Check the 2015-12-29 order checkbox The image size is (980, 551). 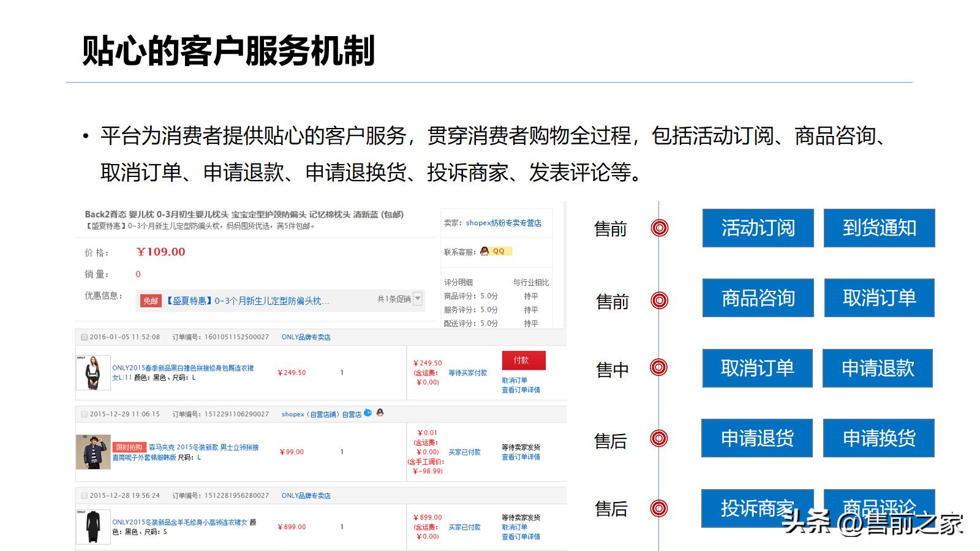coord(83,414)
